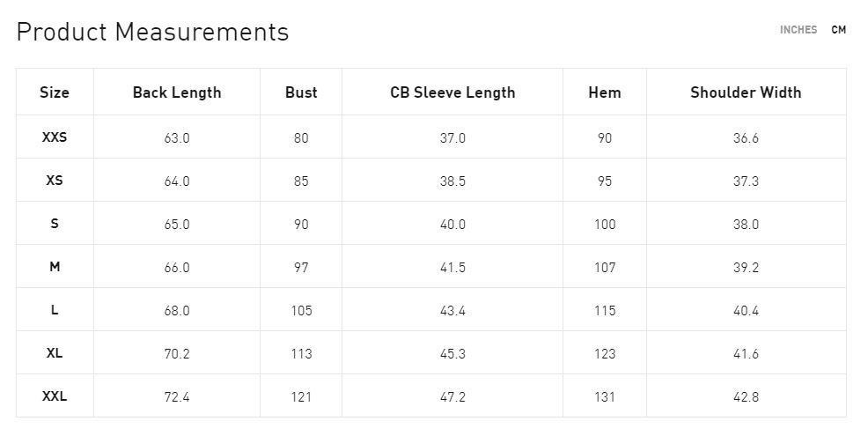Select the Hem column header
This screenshot has height=436, width=868.
(605, 92)
